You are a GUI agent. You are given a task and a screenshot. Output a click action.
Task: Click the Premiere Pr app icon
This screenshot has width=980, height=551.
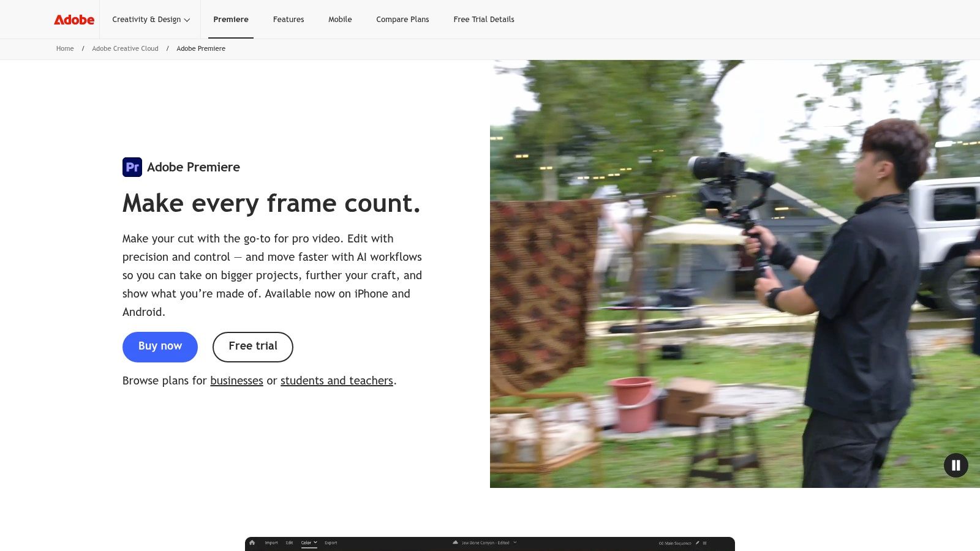[132, 167]
